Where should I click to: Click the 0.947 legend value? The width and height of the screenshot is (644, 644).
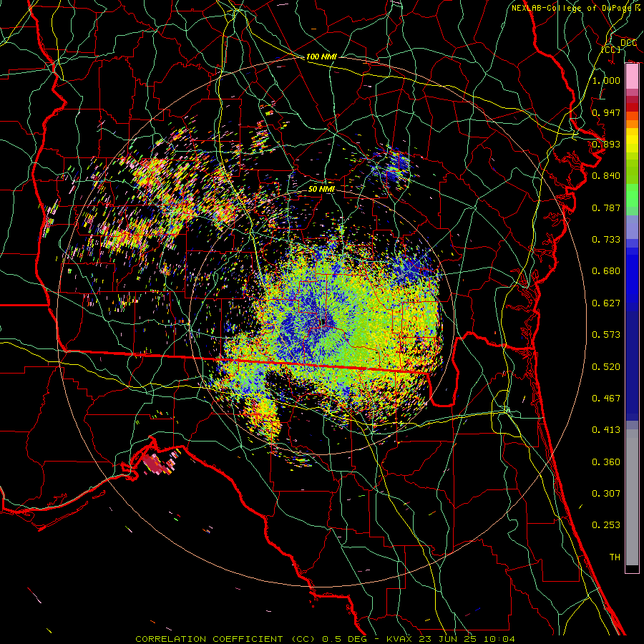(606, 112)
